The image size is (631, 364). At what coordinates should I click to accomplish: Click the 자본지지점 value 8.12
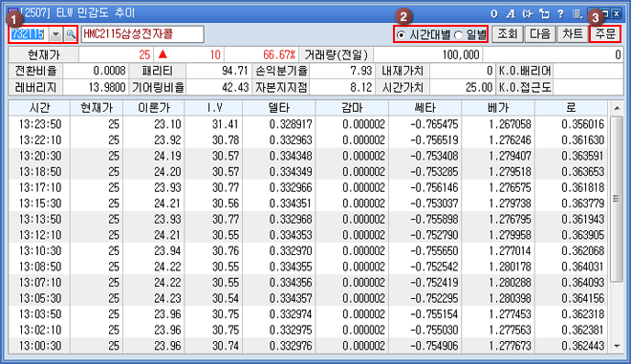pos(361,87)
